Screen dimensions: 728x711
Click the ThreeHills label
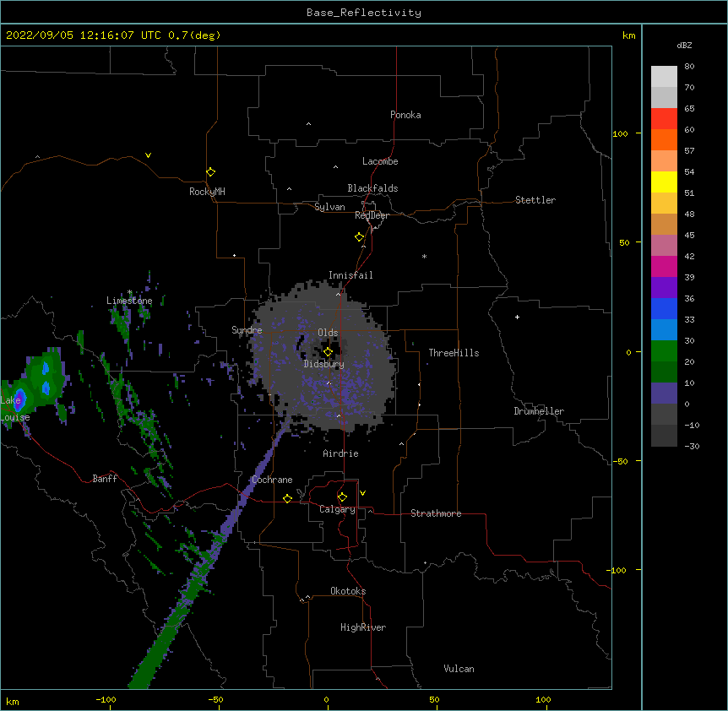point(454,353)
